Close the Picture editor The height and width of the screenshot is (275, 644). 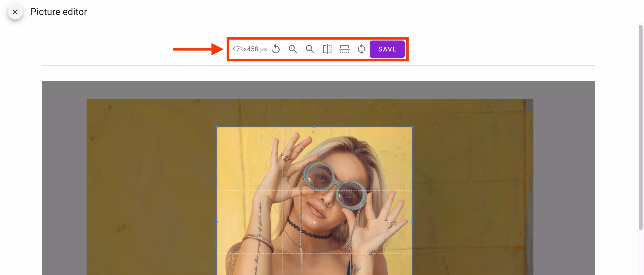(x=15, y=12)
